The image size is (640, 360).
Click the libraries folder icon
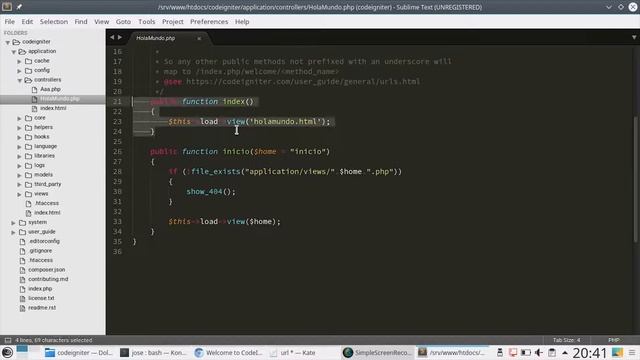[29, 156]
